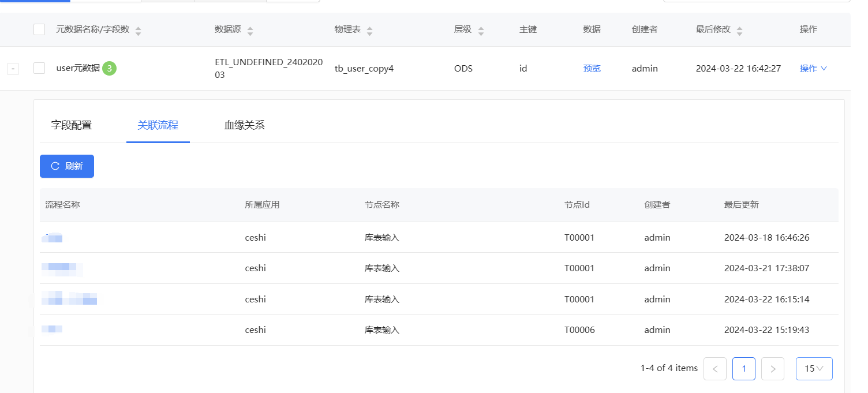The width and height of the screenshot is (868, 393).
Task: Open process link with node T00006
Action: (53, 330)
